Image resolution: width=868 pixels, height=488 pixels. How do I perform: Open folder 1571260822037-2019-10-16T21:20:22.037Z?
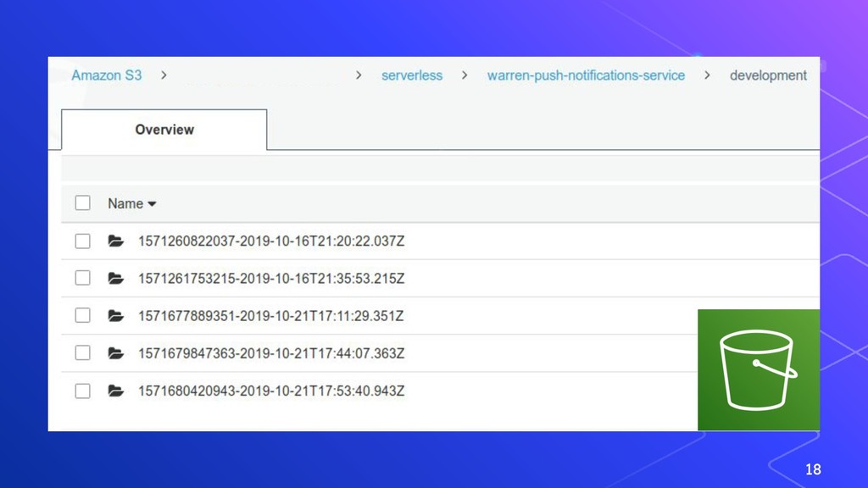(271, 241)
